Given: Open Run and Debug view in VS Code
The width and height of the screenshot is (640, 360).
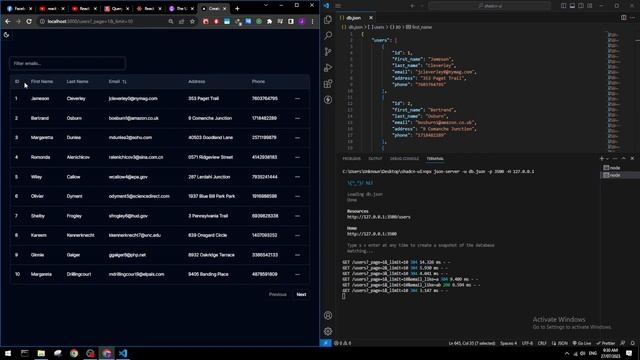Looking at the screenshot, I should point(328,68).
